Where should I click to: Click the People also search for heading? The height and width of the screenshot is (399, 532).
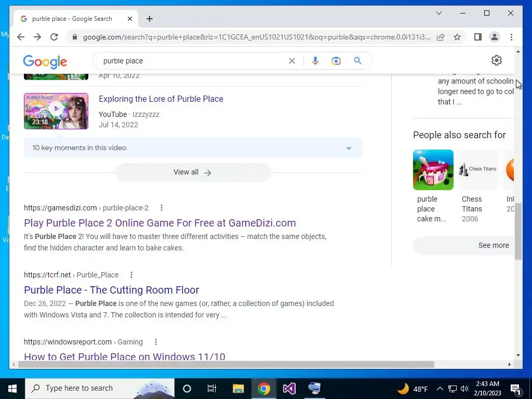coord(459,135)
